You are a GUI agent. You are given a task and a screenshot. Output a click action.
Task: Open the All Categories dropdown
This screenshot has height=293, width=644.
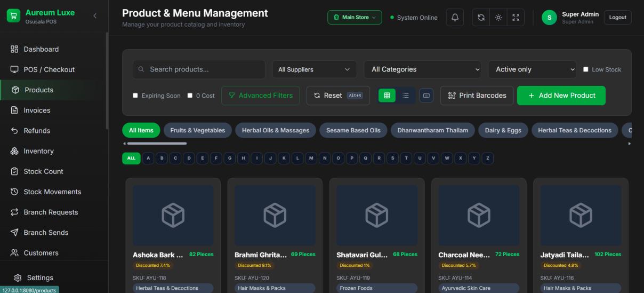point(423,69)
